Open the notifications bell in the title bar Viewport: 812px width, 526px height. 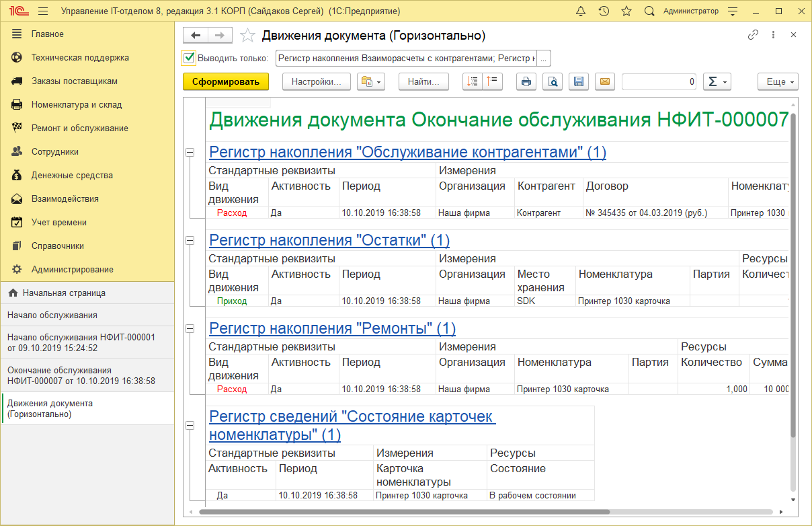pyautogui.click(x=581, y=10)
